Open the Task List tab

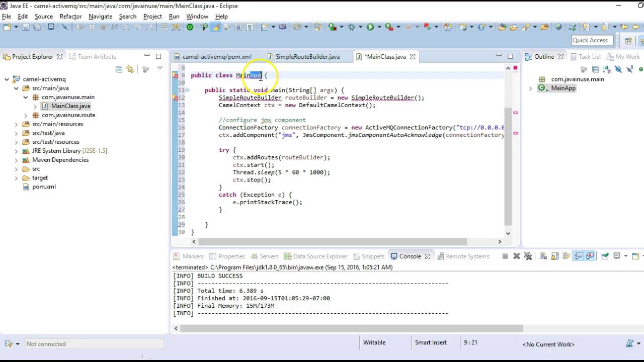tap(585, 57)
